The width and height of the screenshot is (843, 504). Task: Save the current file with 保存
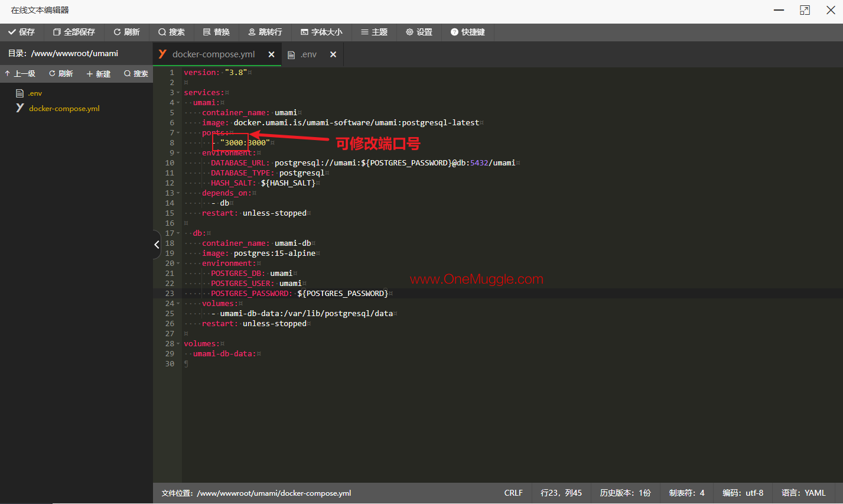pyautogui.click(x=22, y=32)
